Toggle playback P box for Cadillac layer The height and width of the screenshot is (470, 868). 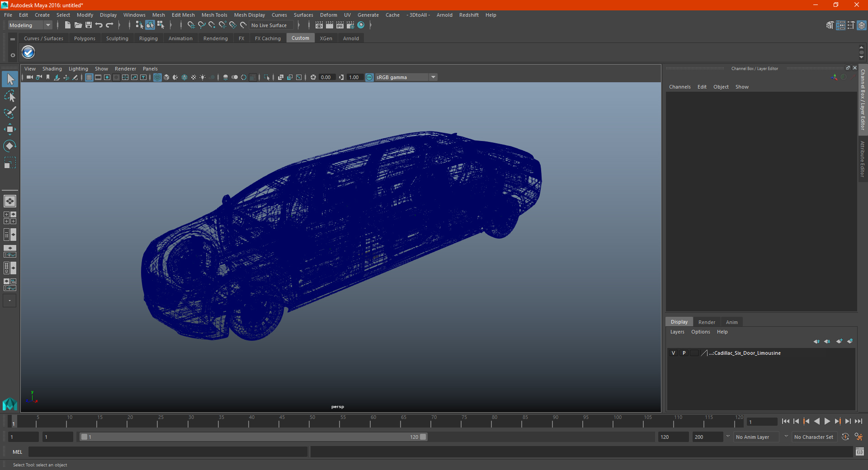point(684,353)
